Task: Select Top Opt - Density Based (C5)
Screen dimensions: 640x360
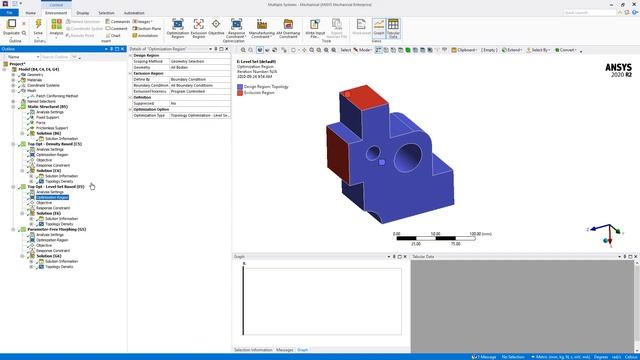Action: 54,144
